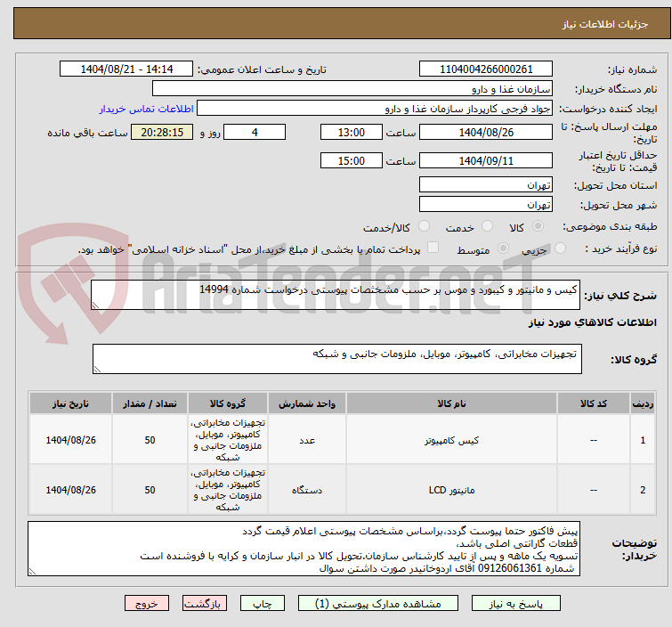Viewport: 672px width, 627px height.
Task: Open مشاهده مدارک پیوستی (1) attachments
Action: tap(378, 604)
